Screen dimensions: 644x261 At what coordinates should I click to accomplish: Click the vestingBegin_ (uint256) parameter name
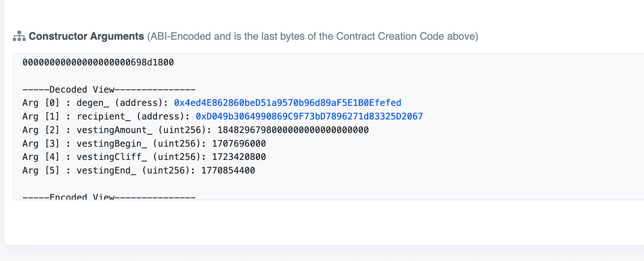(141, 144)
